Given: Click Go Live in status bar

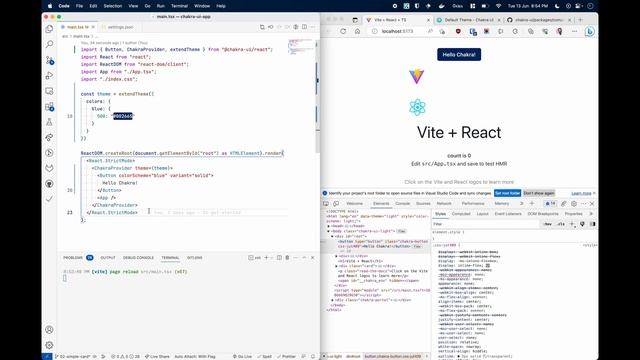Looking at the screenshot, I should pos(242,356).
